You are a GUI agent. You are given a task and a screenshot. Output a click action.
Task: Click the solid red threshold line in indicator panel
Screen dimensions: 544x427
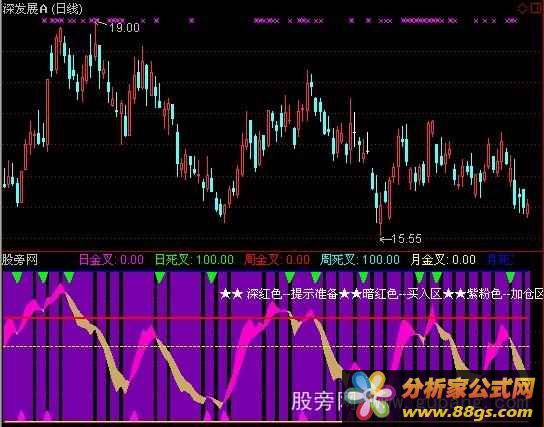click(x=266, y=318)
